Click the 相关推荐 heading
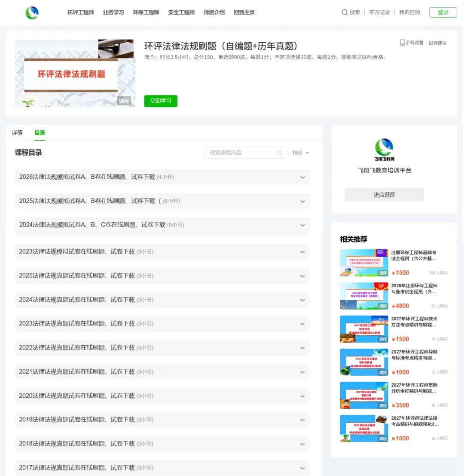 354,239
